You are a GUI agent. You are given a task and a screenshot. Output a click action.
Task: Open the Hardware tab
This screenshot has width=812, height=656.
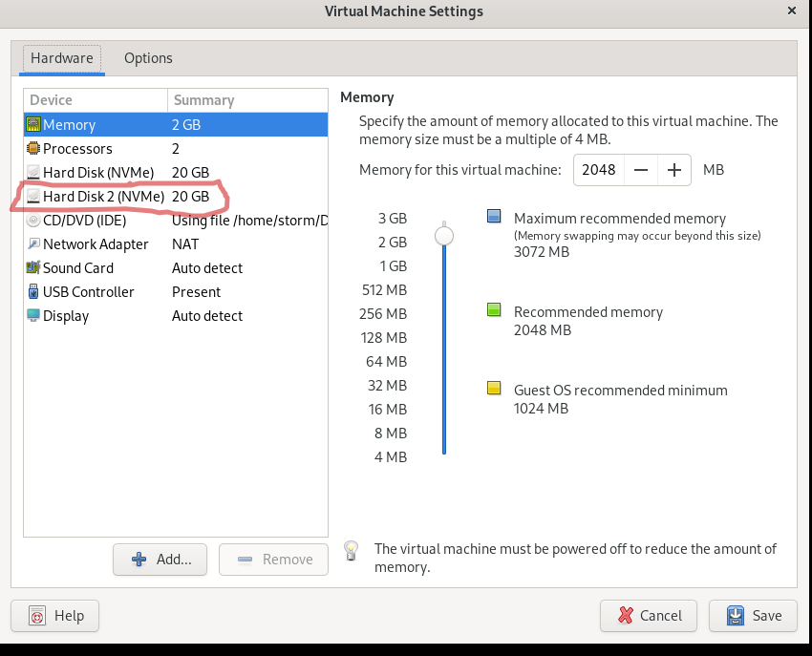click(62, 58)
